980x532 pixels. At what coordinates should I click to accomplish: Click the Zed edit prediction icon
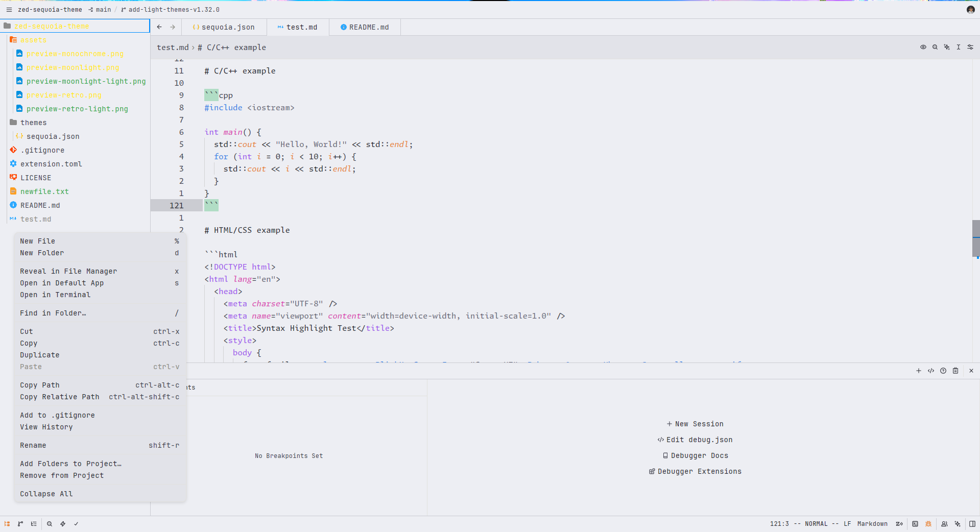point(899,524)
